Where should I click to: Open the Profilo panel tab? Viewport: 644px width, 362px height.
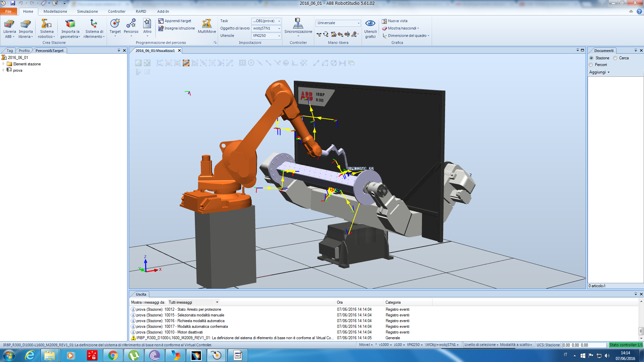(24, 51)
